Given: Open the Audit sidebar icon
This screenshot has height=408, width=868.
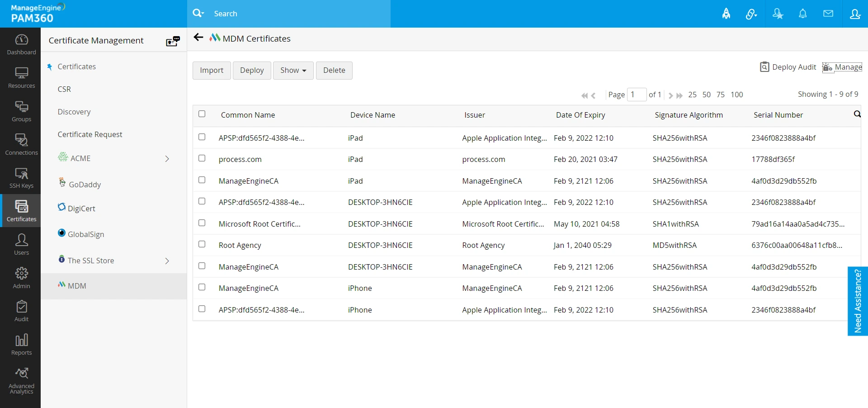Looking at the screenshot, I should coord(21,311).
